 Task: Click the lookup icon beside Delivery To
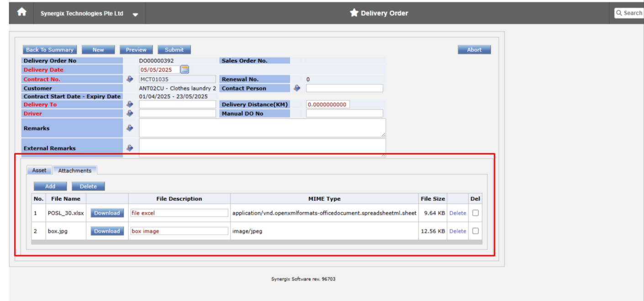pyautogui.click(x=130, y=104)
